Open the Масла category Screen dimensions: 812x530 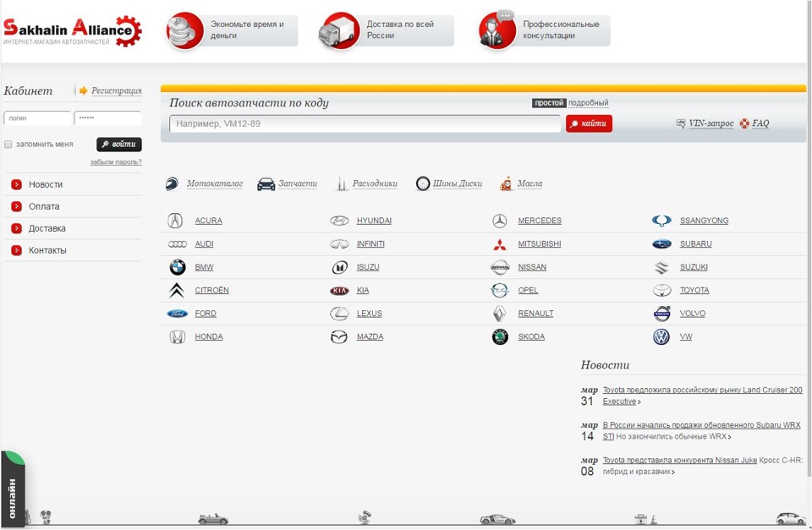click(529, 183)
